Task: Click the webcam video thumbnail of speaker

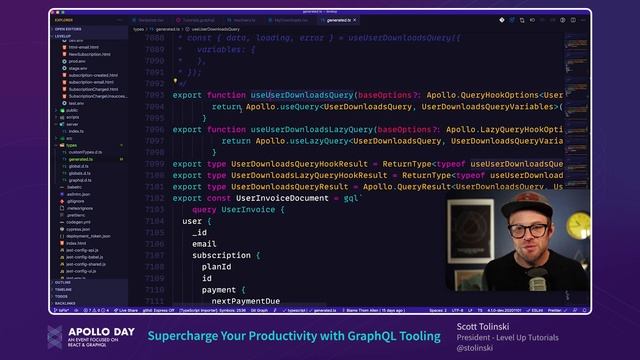Action: coord(518,240)
